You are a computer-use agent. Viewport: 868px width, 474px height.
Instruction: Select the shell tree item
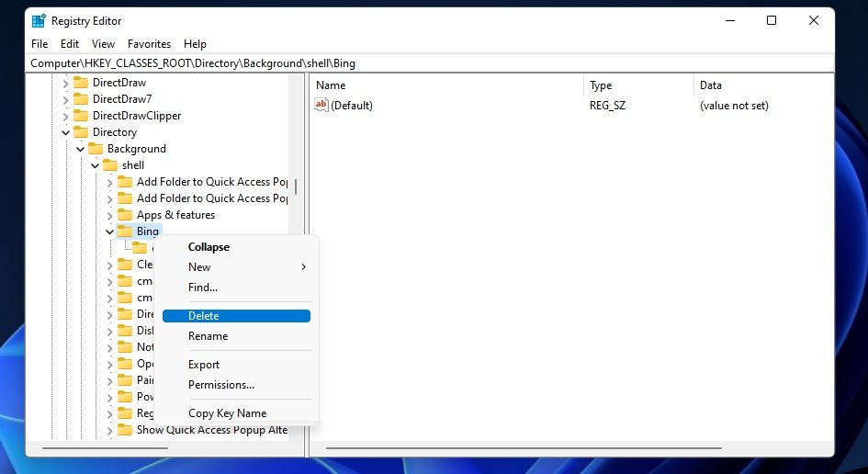tap(133, 165)
